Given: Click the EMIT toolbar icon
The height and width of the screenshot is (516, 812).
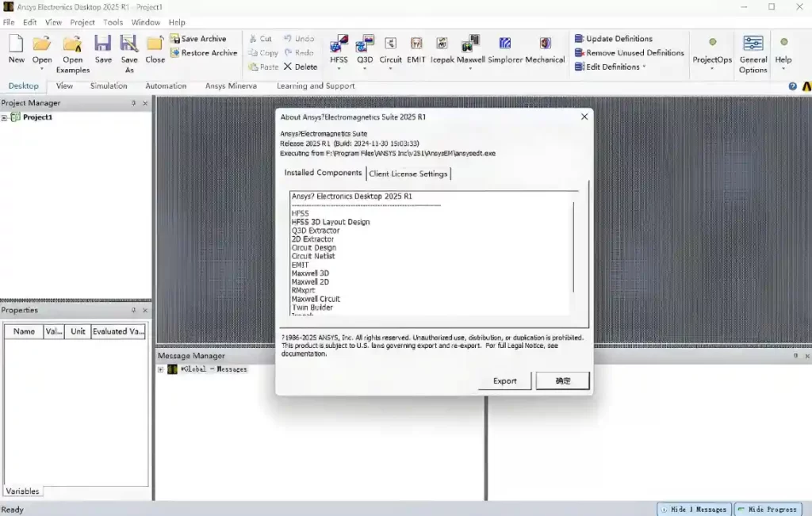Looking at the screenshot, I should pyautogui.click(x=416, y=44).
